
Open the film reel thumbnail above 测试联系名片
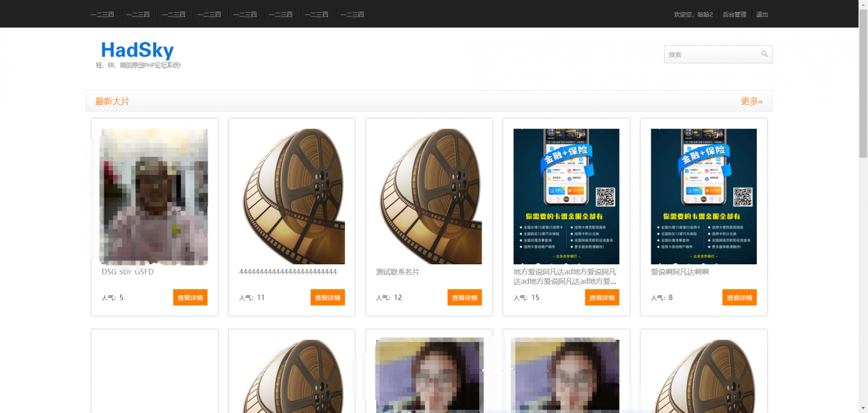click(x=429, y=196)
